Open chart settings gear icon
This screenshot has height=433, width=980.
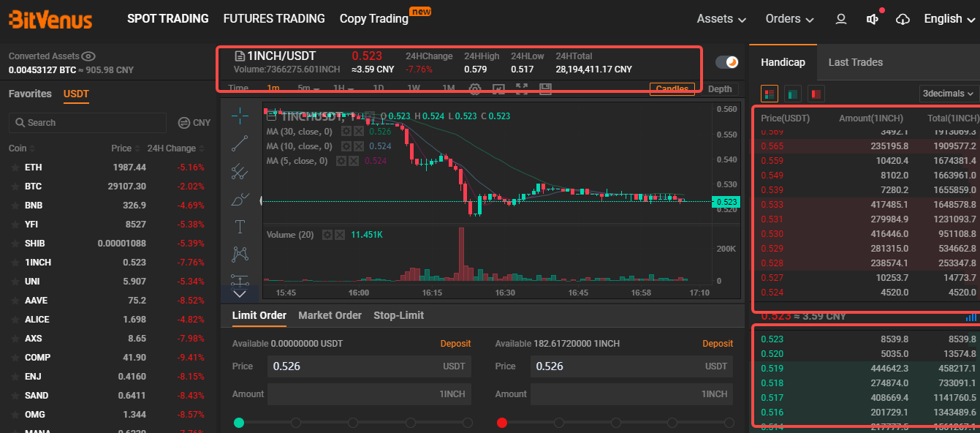(475, 89)
